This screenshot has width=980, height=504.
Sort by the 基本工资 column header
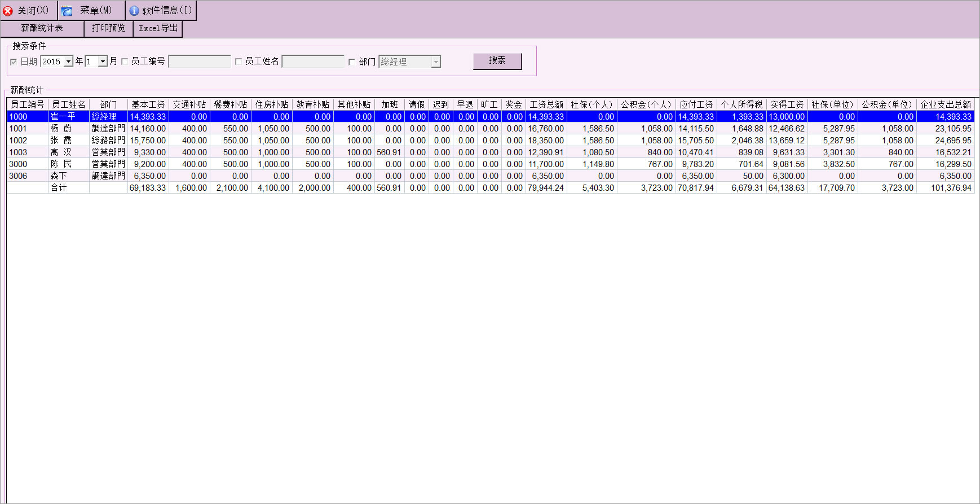[x=148, y=104]
